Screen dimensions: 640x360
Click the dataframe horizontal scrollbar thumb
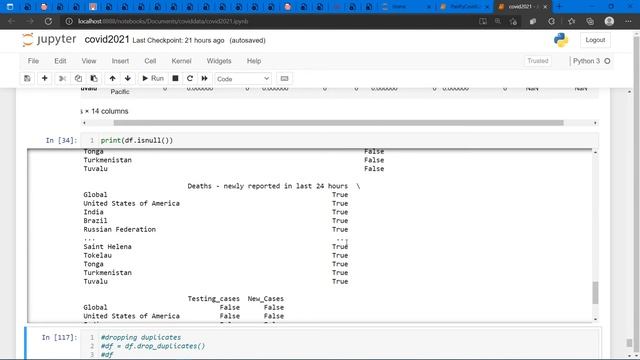pyautogui.click(x=338, y=123)
